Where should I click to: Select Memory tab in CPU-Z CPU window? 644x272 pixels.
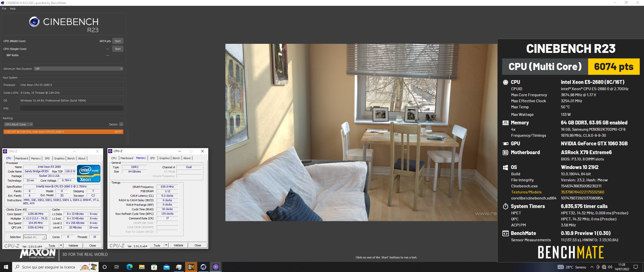point(36,158)
